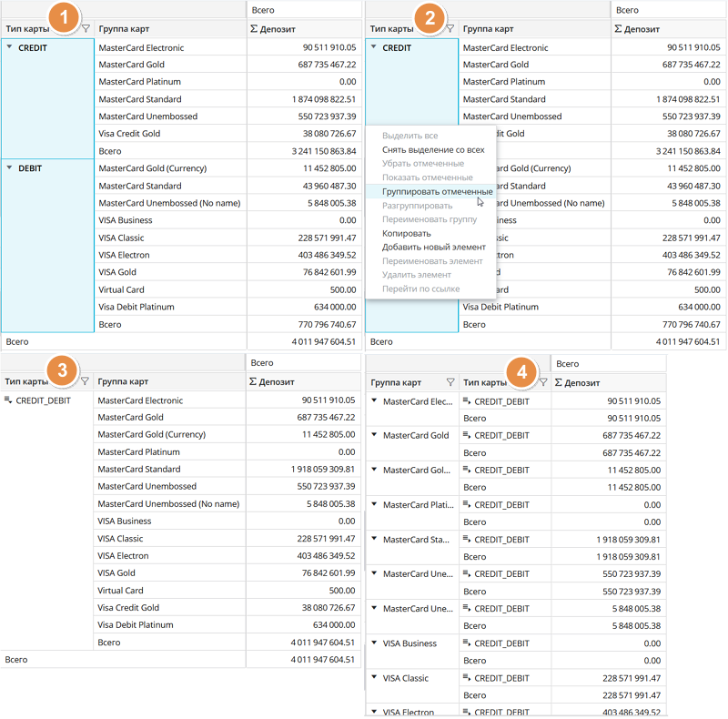This screenshot has height=719, width=728.
Task: Click the group icon before CREDIT_DEBIT in panel 3
Action: coord(8,400)
